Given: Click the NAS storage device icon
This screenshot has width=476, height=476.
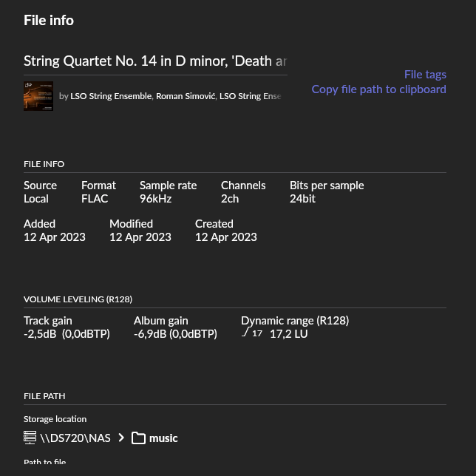Looking at the screenshot, I should [30, 438].
